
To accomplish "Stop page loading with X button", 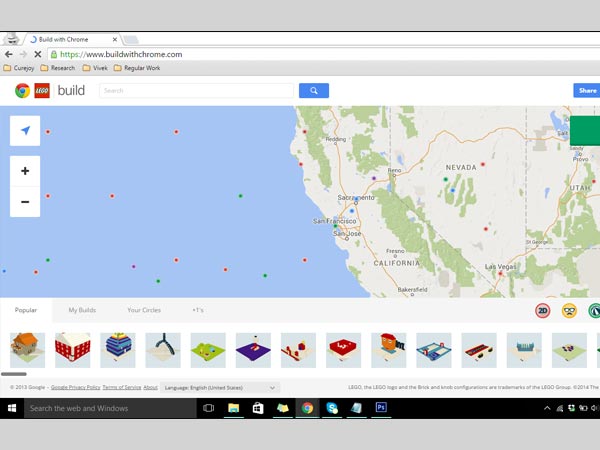I will pos(37,54).
